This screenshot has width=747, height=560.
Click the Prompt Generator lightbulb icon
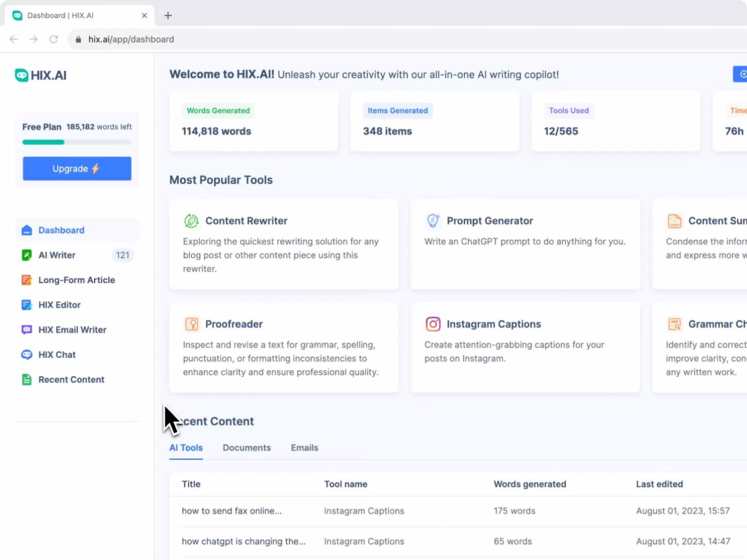pyautogui.click(x=433, y=221)
